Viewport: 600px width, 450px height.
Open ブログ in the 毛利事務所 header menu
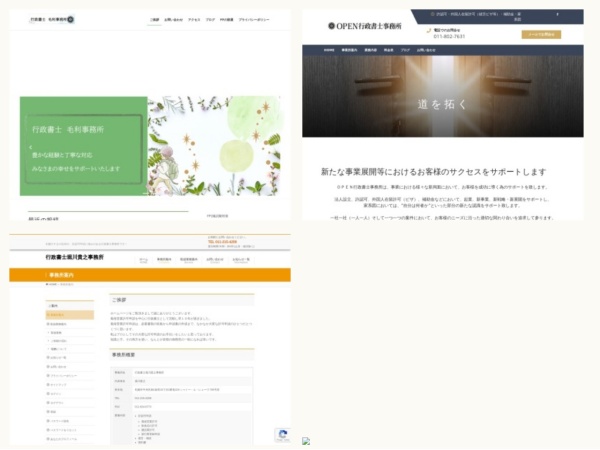[210, 20]
